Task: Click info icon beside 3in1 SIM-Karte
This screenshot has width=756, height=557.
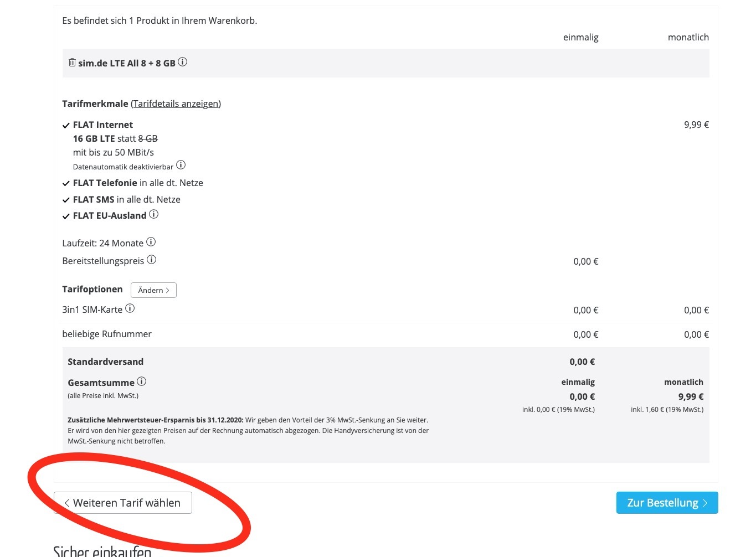Action: pyautogui.click(x=130, y=308)
